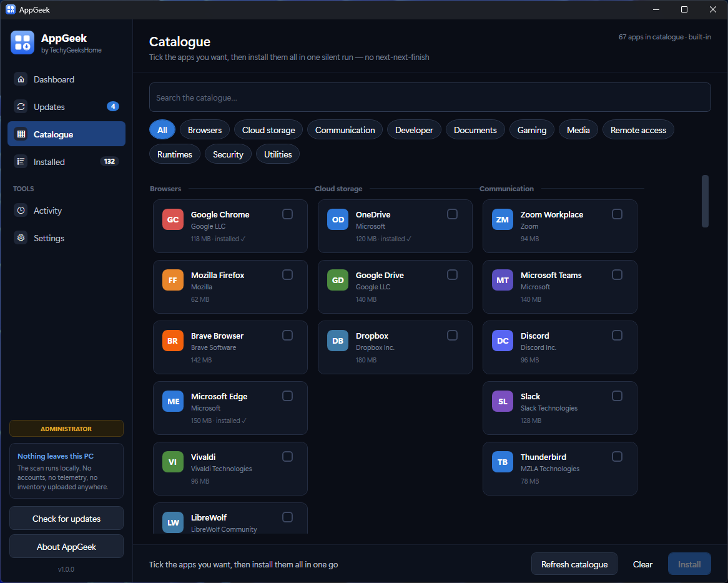The height and width of the screenshot is (583, 728).
Task: Tick the LibreWolf checkbox
Action: 287,517
